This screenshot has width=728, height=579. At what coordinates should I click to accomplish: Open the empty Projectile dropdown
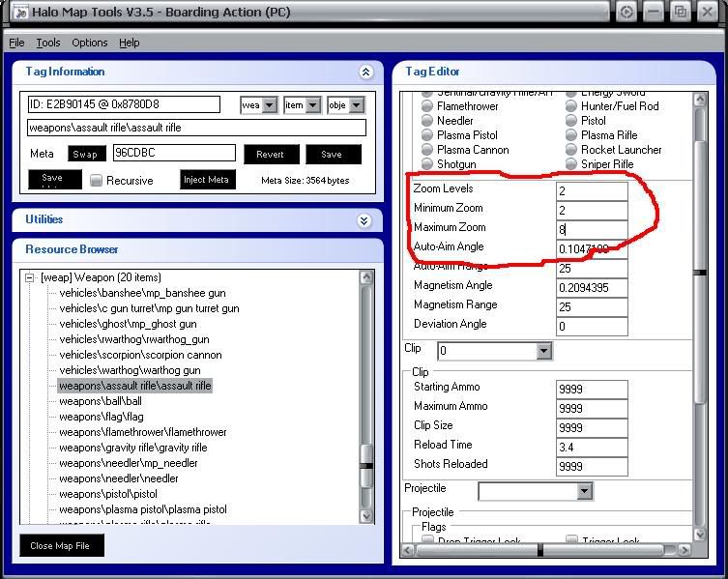coord(585,491)
